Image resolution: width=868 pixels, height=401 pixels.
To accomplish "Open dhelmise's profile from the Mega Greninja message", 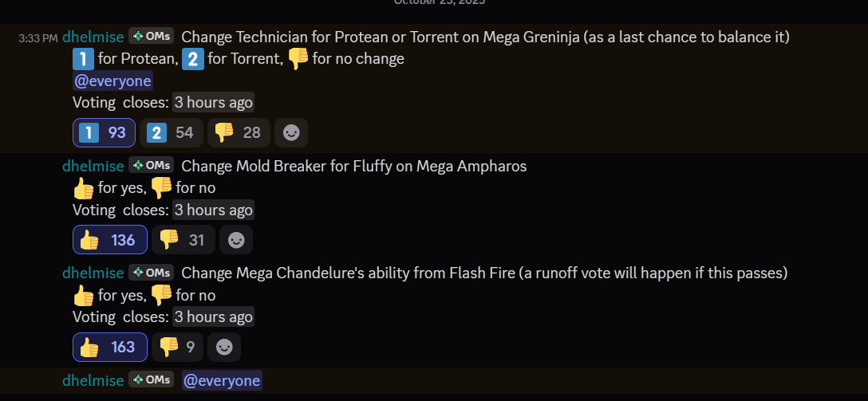I will [x=93, y=37].
